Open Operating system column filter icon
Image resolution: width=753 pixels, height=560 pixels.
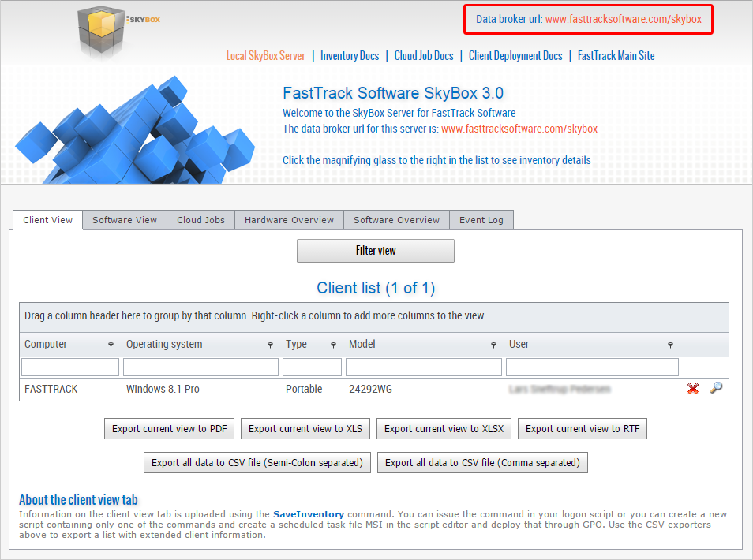[271, 345]
